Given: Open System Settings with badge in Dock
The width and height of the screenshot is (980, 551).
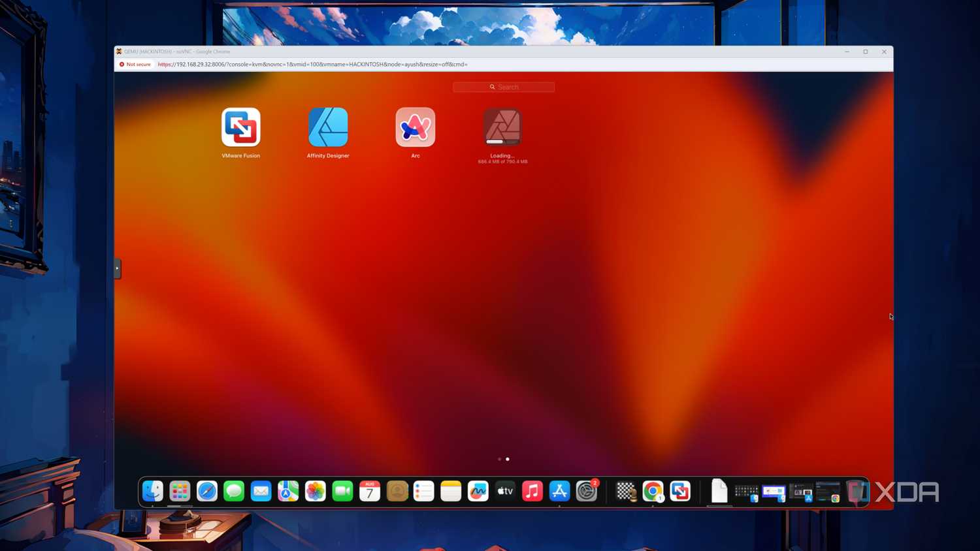Looking at the screenshot, I should (587, 491).
